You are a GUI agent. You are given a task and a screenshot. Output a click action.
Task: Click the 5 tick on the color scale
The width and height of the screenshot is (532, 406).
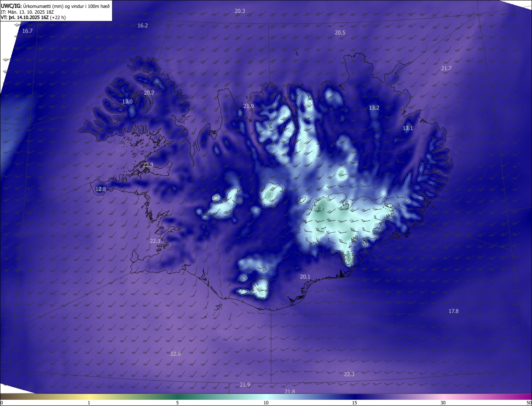(177, 403)
